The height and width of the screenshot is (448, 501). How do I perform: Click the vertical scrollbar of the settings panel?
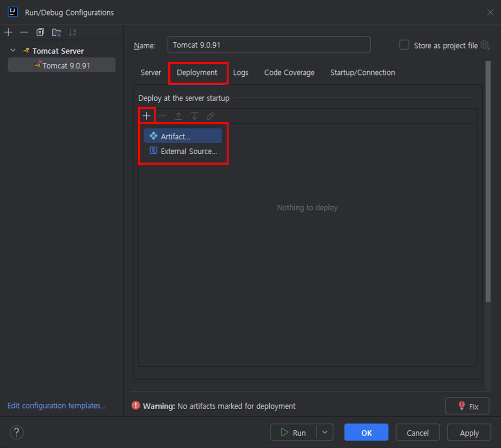(x=488, y=181)
